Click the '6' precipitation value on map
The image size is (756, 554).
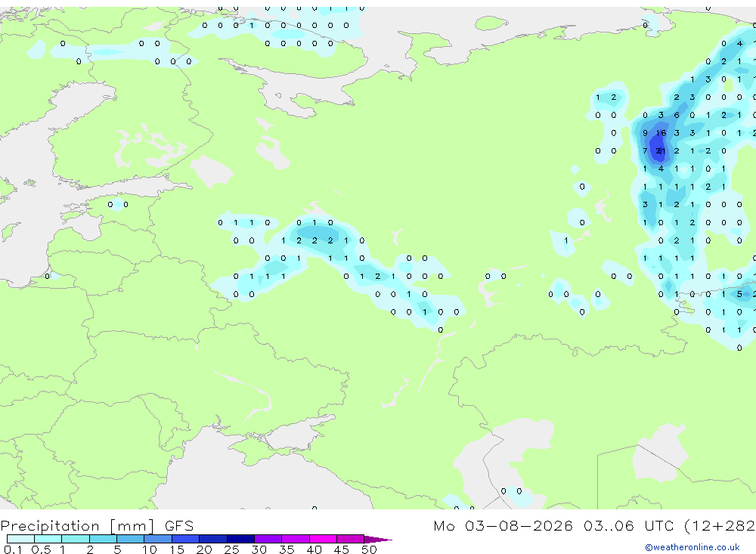(677, 115)
